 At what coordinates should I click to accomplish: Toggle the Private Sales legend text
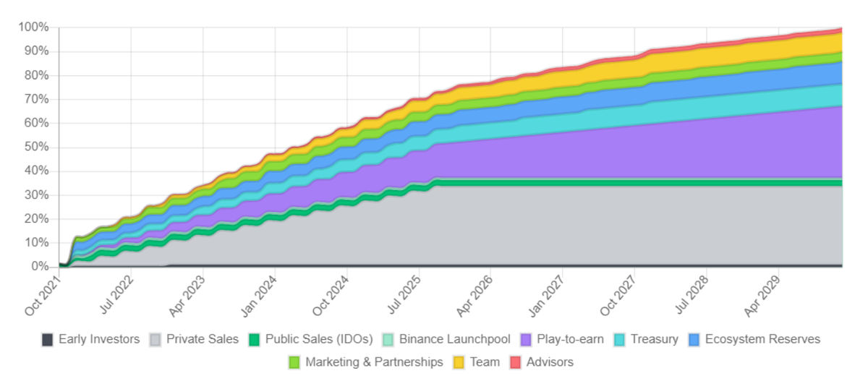point(203,339)
